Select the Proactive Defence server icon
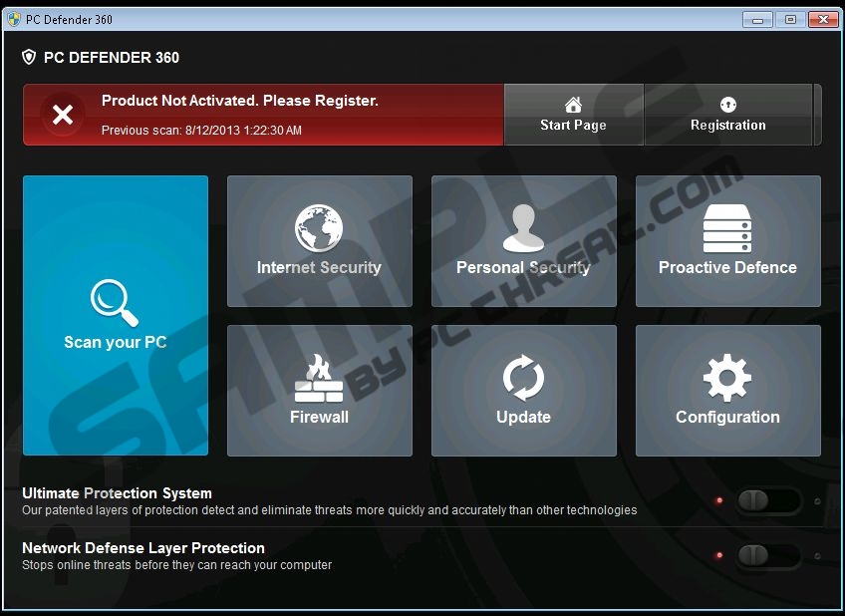This screenshot has width=845, height=616. click(x=727, y=228)
